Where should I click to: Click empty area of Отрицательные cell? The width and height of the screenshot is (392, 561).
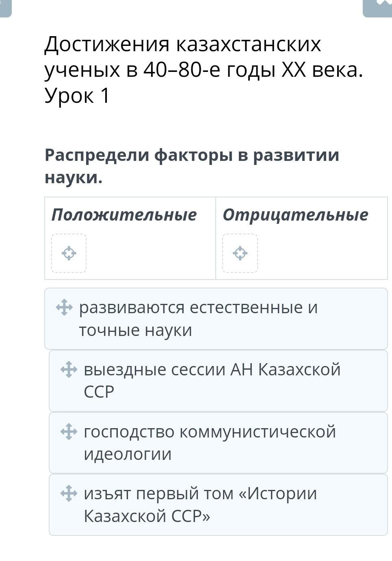322,254
